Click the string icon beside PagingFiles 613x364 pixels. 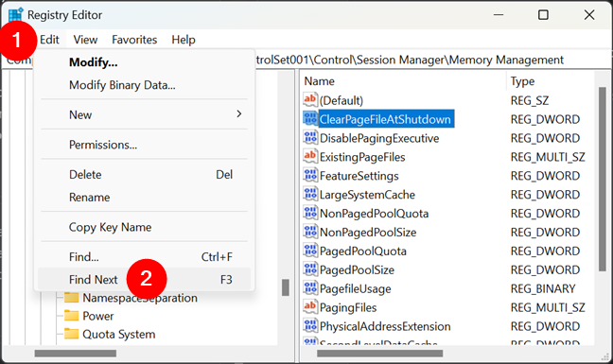(310, 307)
